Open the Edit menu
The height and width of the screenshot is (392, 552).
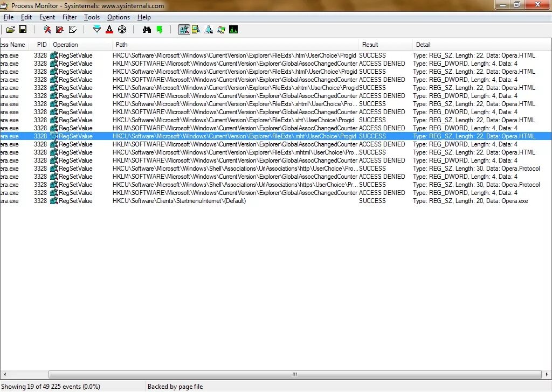pyautogui.click(x=26, y=17)
